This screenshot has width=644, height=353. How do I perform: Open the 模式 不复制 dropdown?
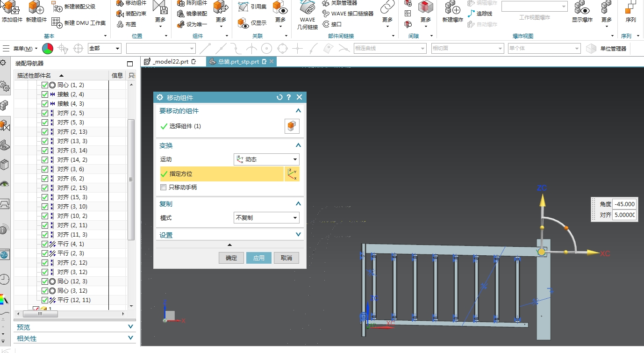[266, 218]
